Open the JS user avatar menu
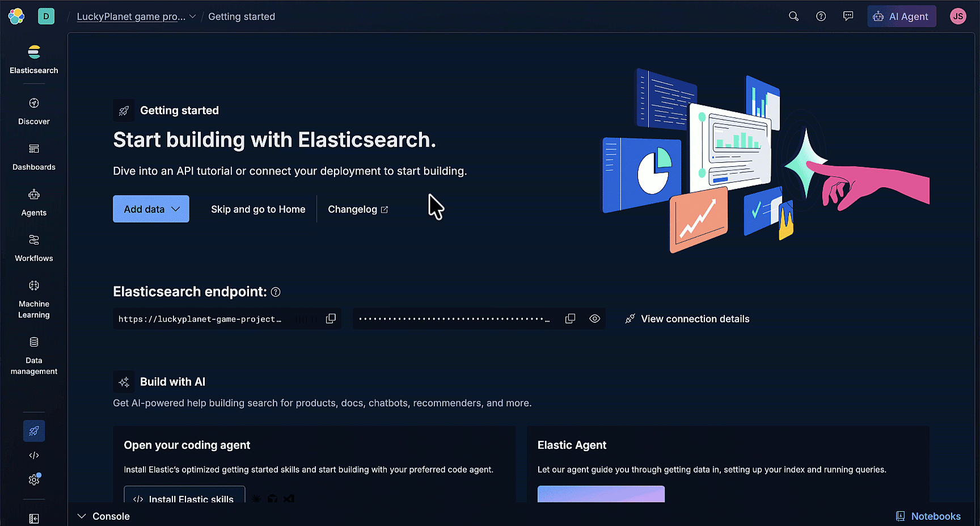Image resolution: width=980 pixels, height=526 pixels. pos(958,16)
